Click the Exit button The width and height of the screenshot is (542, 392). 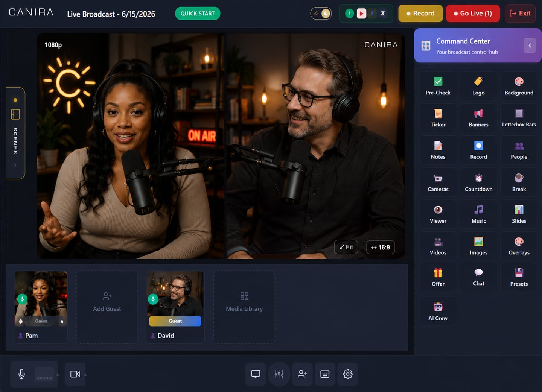pos(520,14)
